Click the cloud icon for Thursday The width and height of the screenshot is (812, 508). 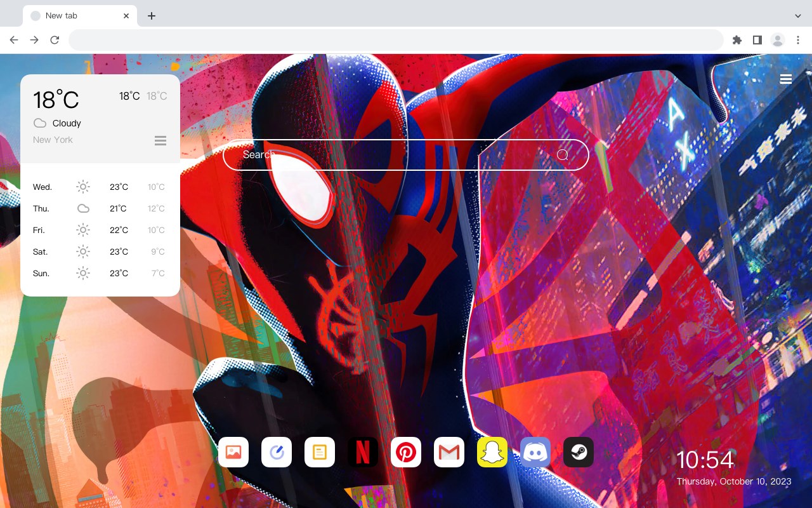point(83,208)
